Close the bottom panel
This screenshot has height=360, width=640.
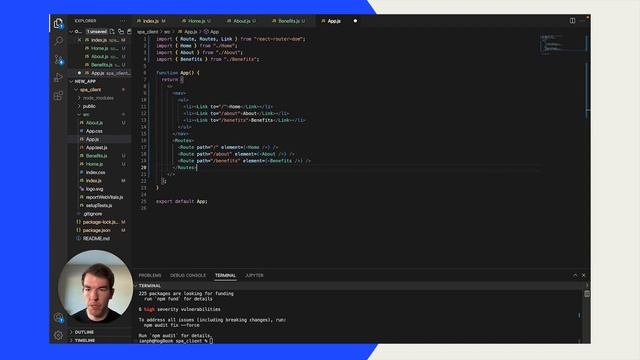coord(583,276)
